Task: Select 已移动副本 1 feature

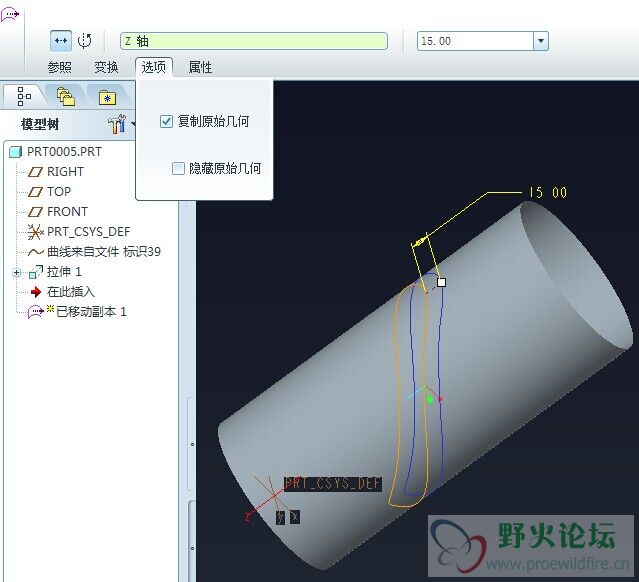Action: click(91, 312)
